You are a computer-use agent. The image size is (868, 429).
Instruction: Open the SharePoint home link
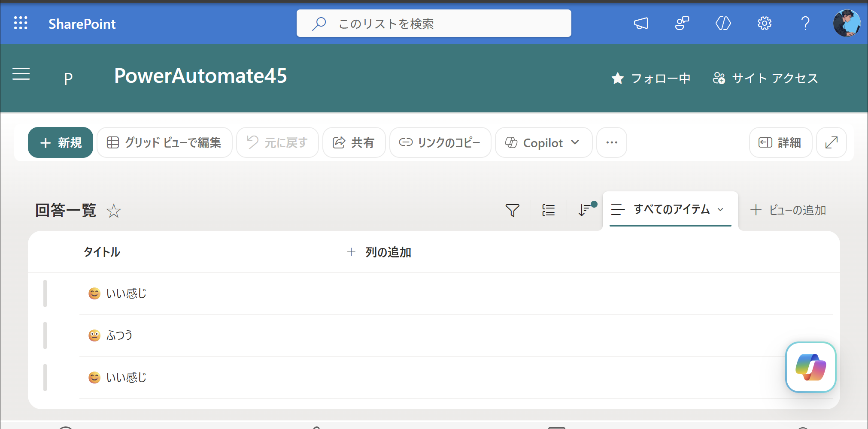pyautogui.click(x=82, y=24)
